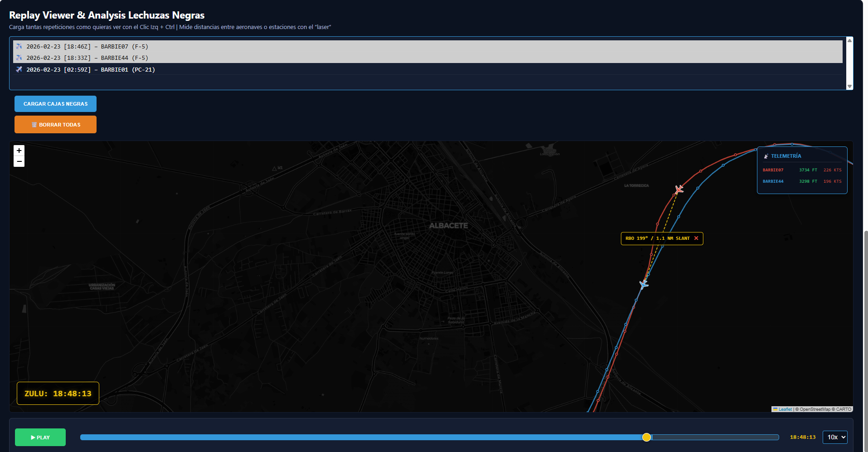Screen dimensions: 868x452
Task: Open the Leaflet attribution link
Action: (x=785, y=409)
